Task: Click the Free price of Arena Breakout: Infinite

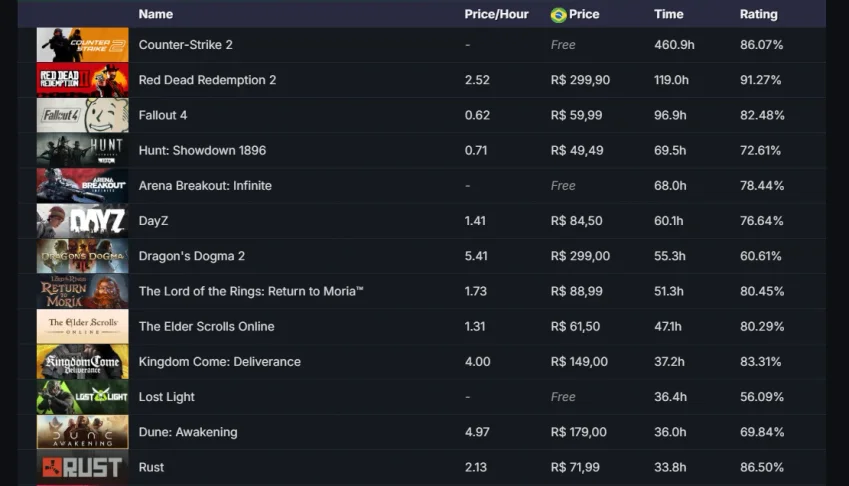Action: (x=563, y=186)
